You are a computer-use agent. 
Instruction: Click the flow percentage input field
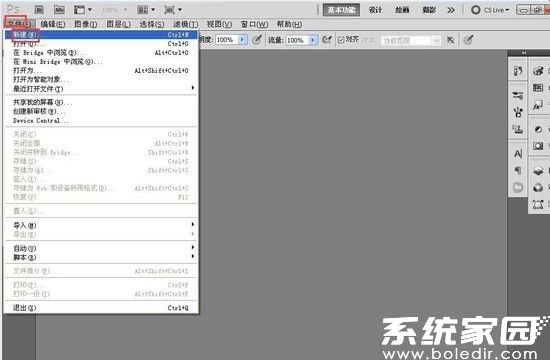[x=298, y=40]
